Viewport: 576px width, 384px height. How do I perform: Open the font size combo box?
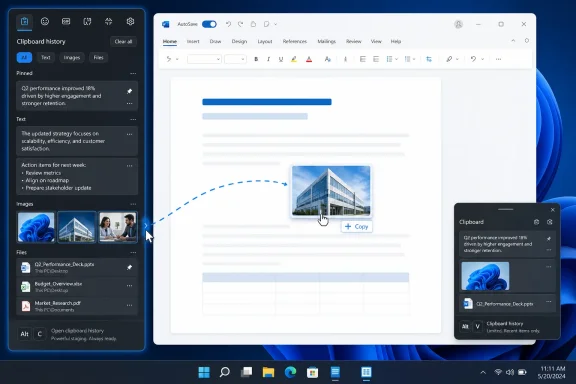[x=235, y=59]
